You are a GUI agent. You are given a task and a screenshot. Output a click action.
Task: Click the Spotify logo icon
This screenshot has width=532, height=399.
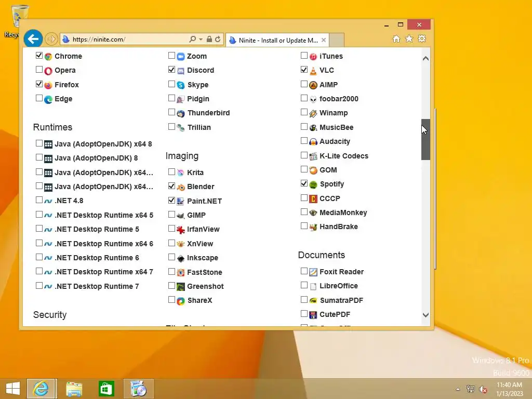[x=313, y=184]
